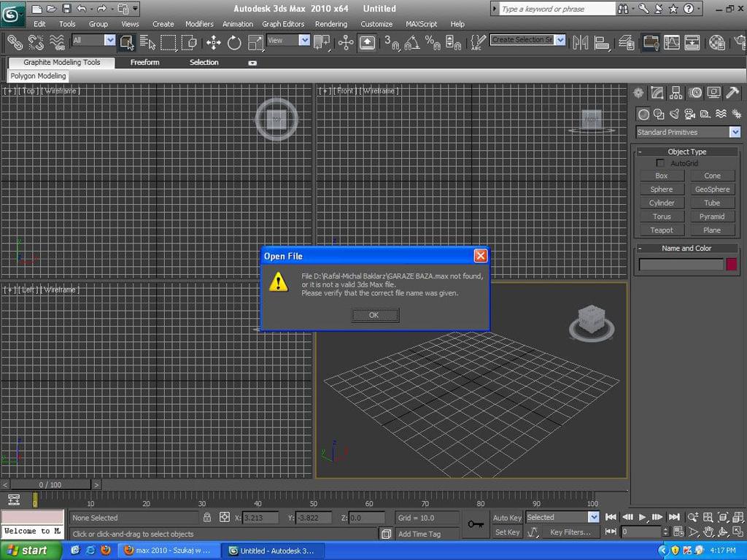
Task: Open the Mirror tool
Action: 580,43
